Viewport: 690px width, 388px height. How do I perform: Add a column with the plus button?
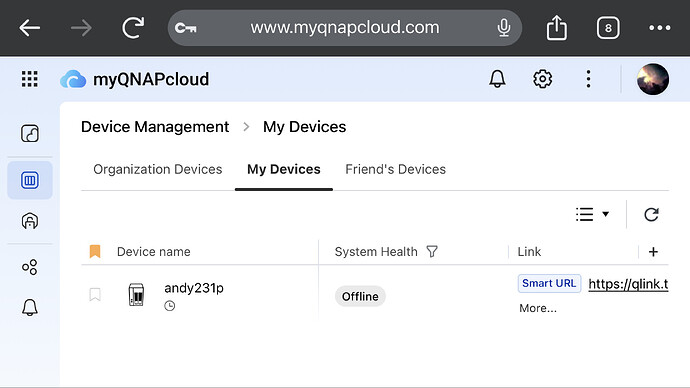click(x=653, y=252)
